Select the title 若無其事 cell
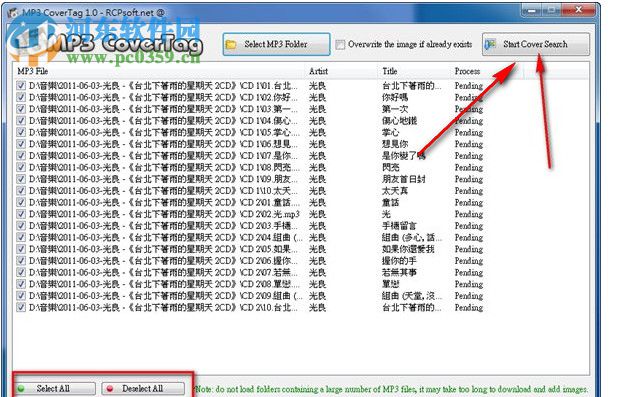This screenshot has height=397, width=618. [399, 272]
